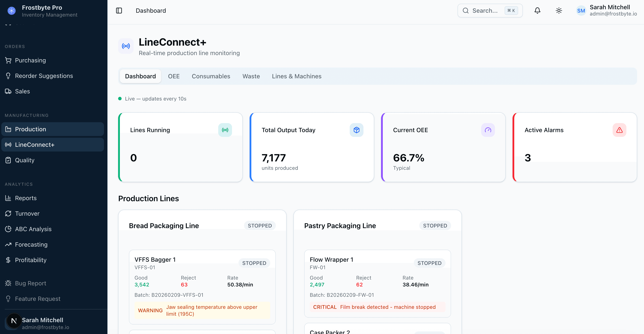
Task: Open the Purchasing section in sidebar
Action: coord(30,60)
